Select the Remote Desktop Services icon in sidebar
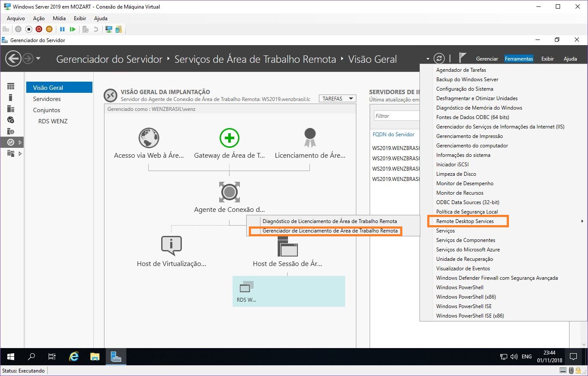The width and height of the screenshot is (588, 376). (11, 142)
